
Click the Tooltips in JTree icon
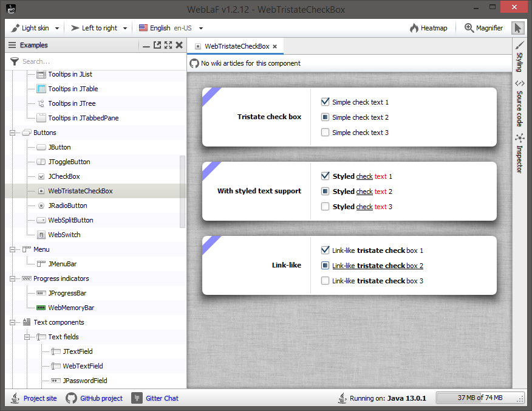41,103
